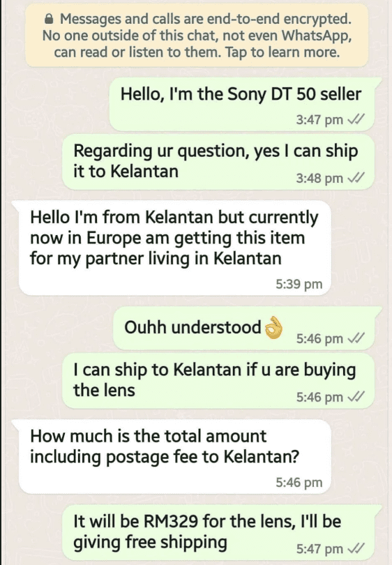Viewport: 392px width, 565px height.
Task: Click the 3:47 pm timestamp
Action: 319,119
